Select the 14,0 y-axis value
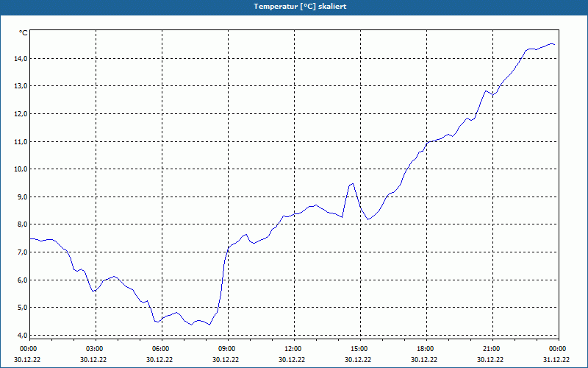The image size is (588, 368). 21,59
